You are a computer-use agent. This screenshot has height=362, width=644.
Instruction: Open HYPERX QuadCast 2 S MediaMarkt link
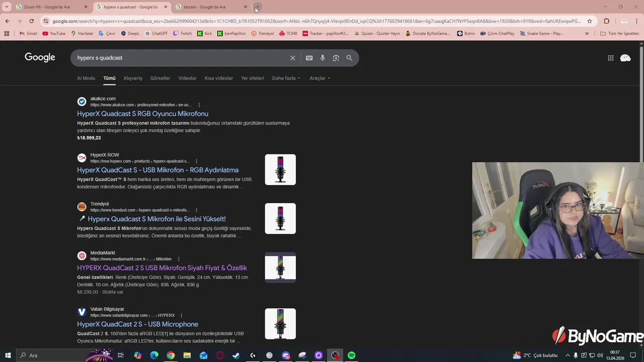coord(162,268)
